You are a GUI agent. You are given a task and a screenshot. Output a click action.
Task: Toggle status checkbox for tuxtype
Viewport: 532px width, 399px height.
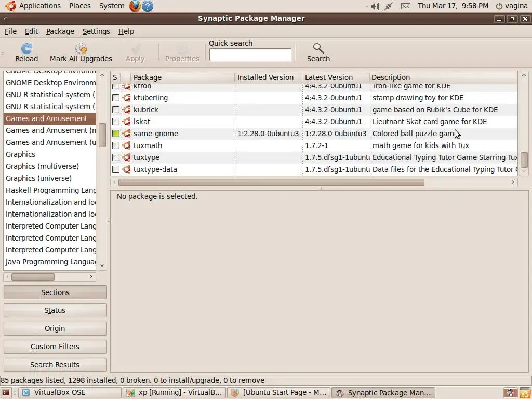[116, 157]
